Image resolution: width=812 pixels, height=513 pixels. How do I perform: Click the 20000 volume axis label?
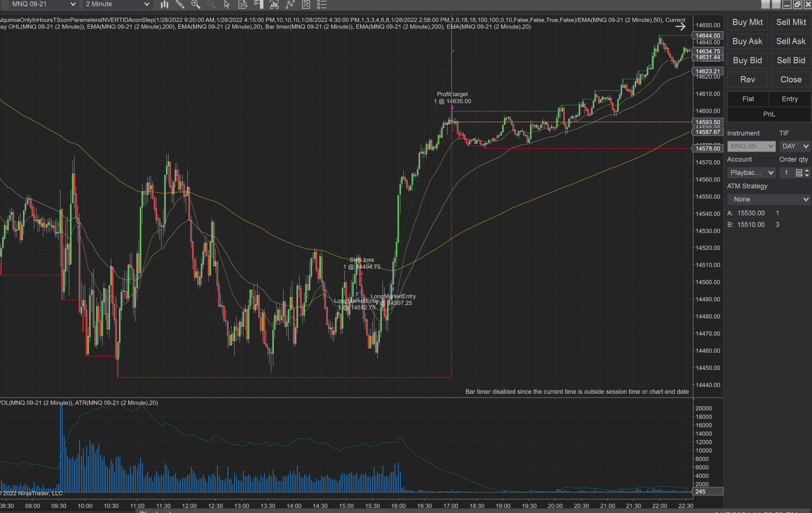[x=704, y=408]
